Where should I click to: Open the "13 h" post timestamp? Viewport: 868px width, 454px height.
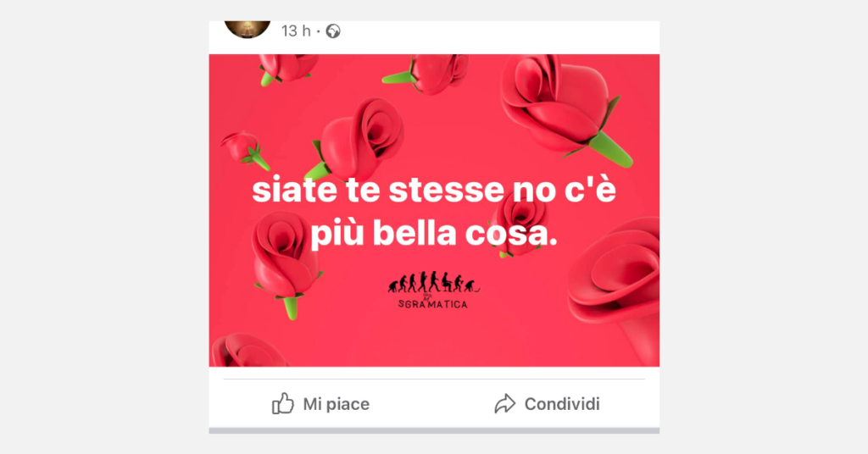point(296,31)
